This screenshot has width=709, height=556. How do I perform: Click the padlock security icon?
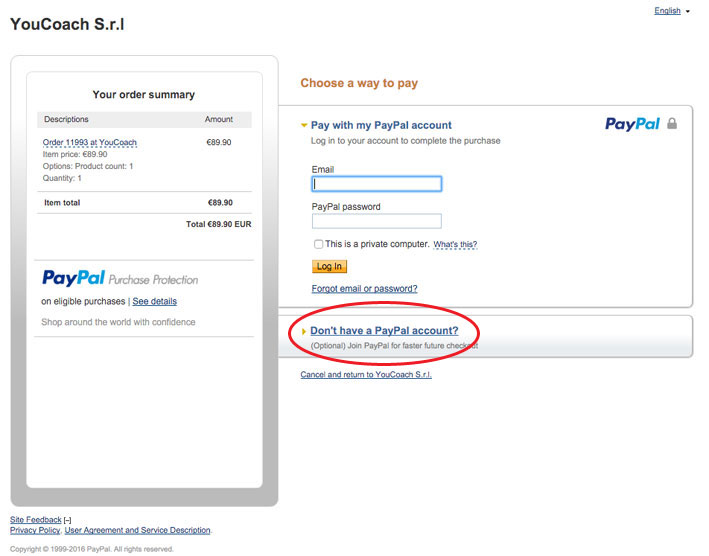pos(672,123)
